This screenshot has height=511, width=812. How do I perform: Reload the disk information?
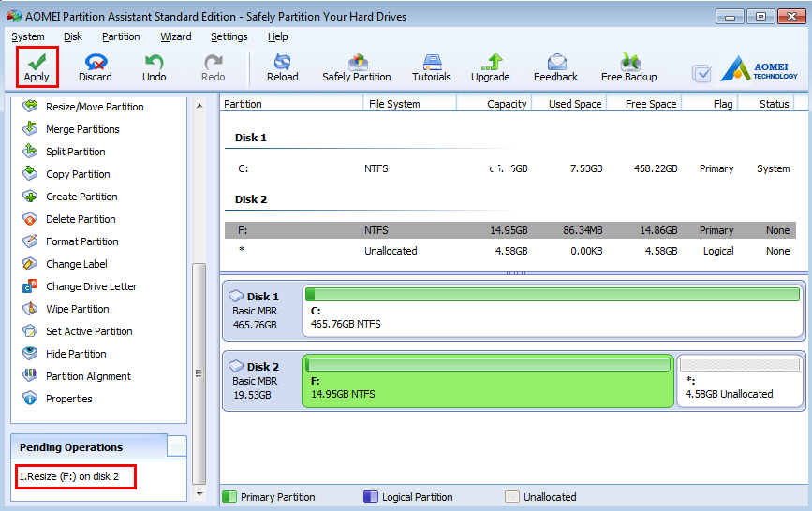coord(282,67)
